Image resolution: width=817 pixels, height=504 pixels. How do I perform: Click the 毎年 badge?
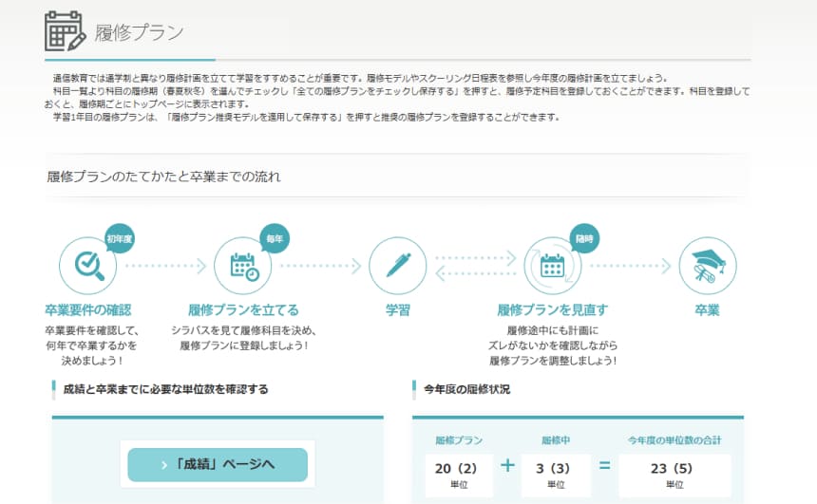click(x=275, y=238)
